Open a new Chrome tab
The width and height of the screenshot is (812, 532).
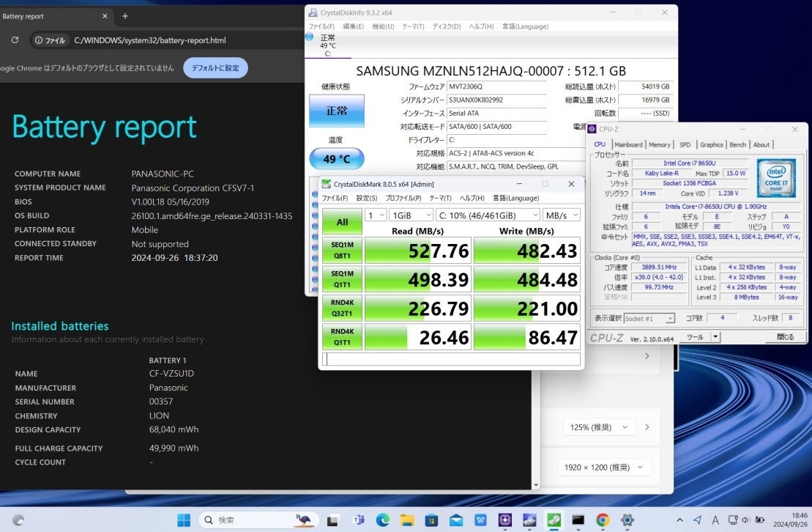(x=124, y=16)
